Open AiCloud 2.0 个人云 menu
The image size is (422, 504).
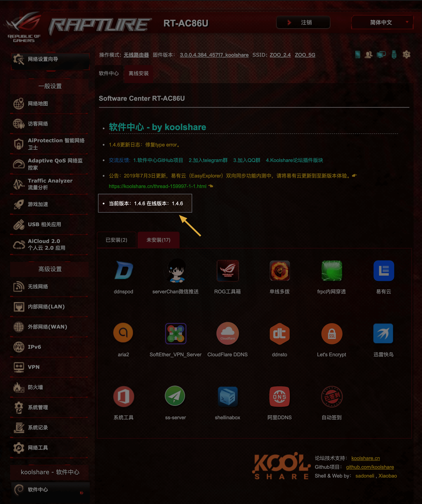(x=49, y=245)
